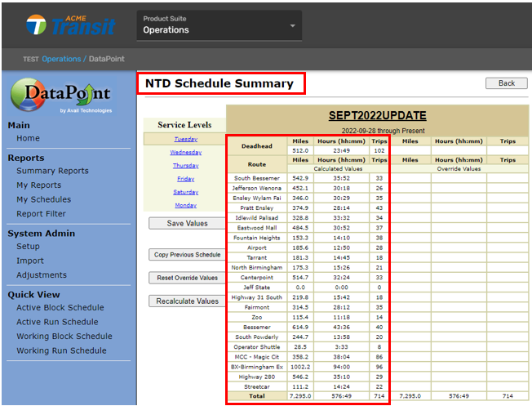Select Monday service level
532x406 pixels.
(185, 205)
